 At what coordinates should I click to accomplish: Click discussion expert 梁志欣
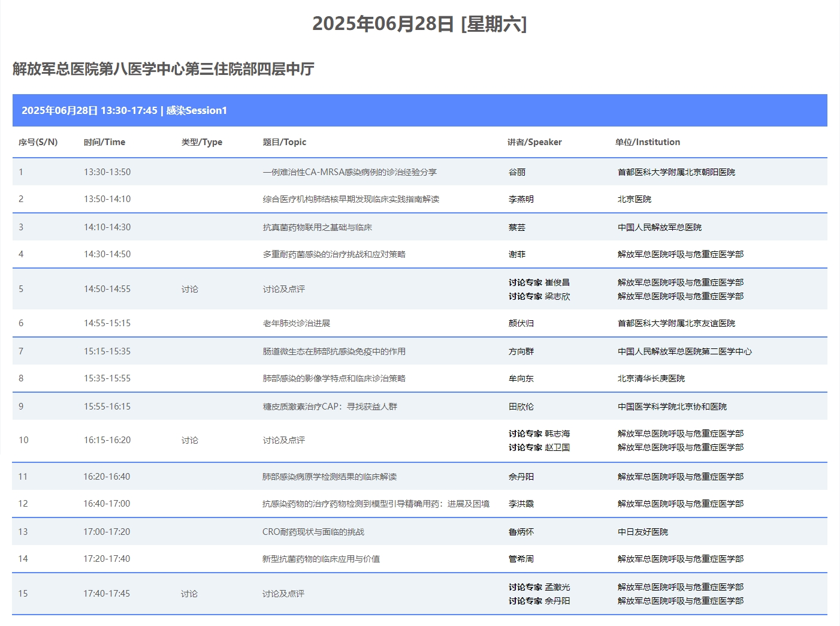[x=557, y=296]
